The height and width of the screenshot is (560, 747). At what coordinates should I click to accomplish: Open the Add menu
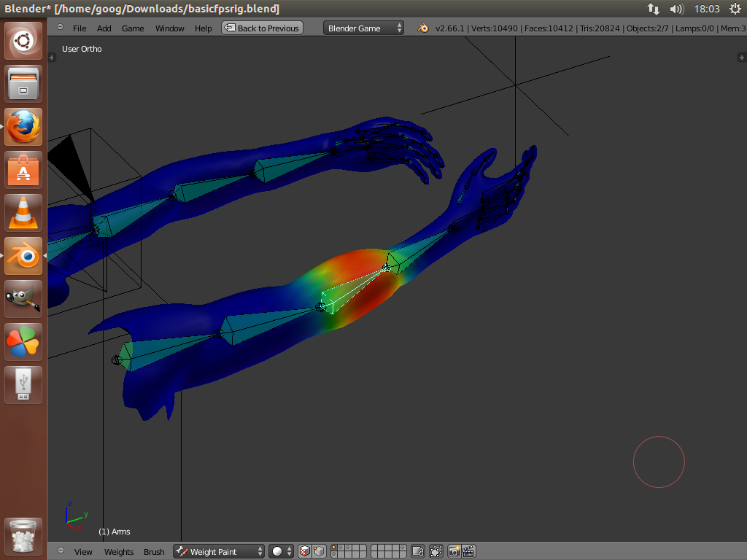point(104,28)
